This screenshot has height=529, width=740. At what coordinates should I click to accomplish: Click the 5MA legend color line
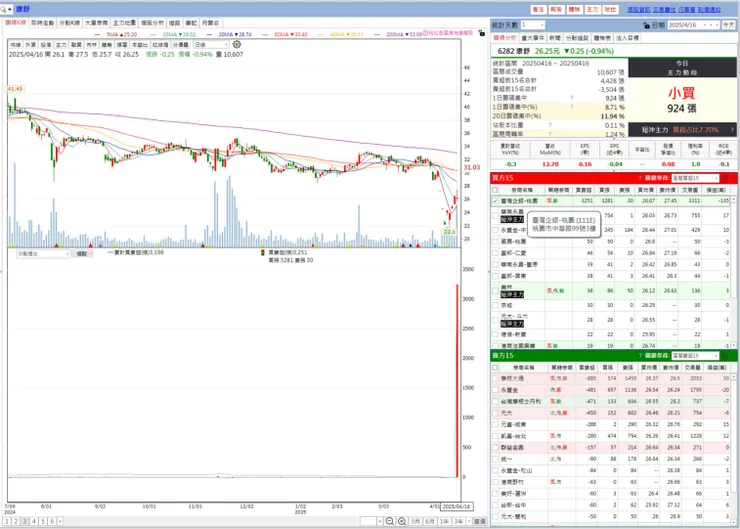point(97,34)
